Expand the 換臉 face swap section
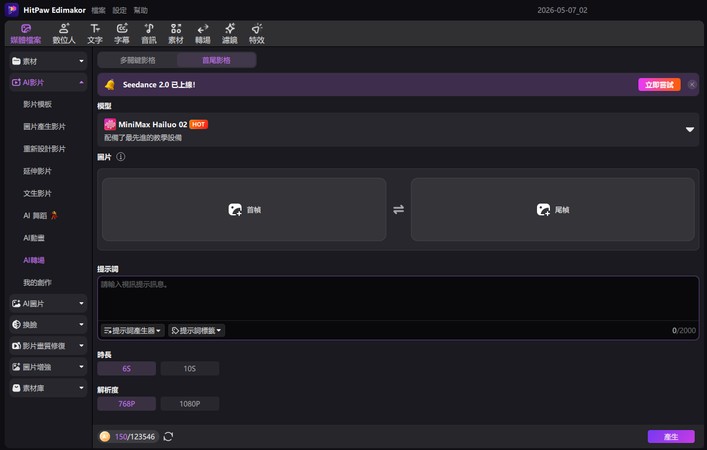The width and height of the screenshot is (707, 450). 48,325
